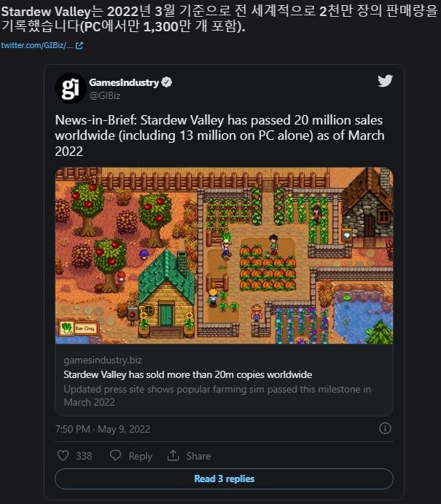Like the tweet with the heart icon
441x504 pixels.
[62, 455]
